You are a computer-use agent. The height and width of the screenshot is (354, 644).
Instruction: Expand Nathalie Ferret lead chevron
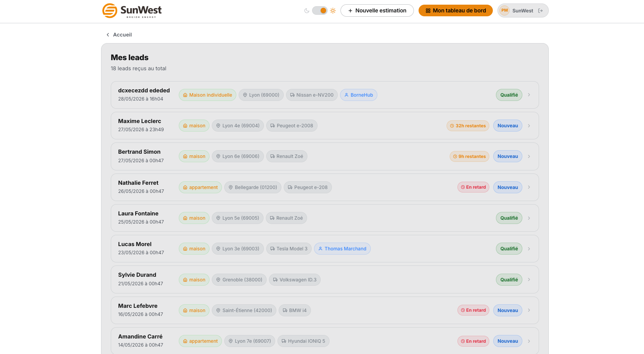pos(529,187)
